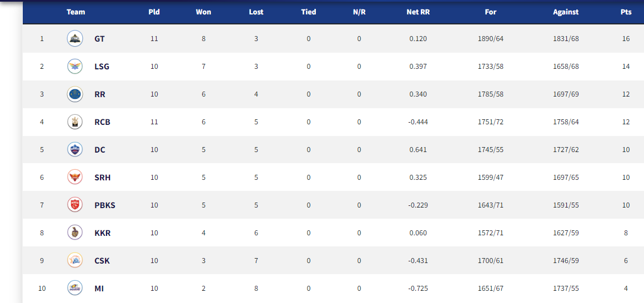
Task: Click the MI row rank number 10
Action: [42, 288]
